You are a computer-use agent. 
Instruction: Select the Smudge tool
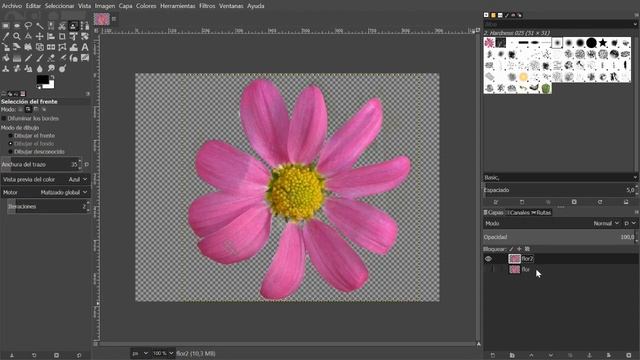point(51,69)
